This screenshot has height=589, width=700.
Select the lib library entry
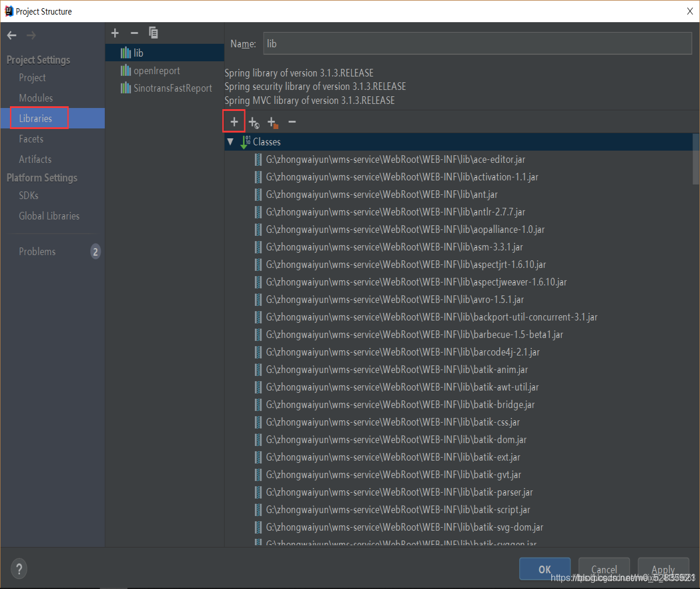pos(164,53)
